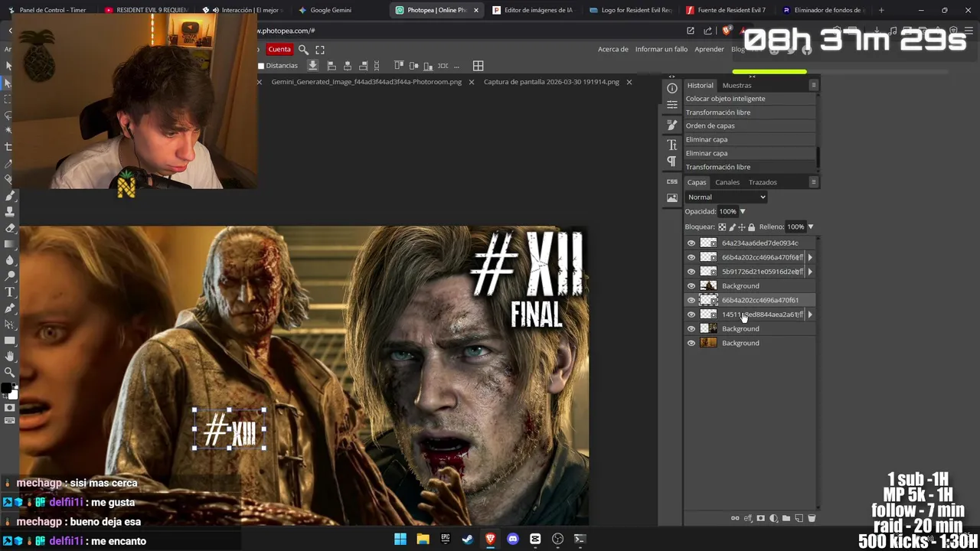Select the Rectangle shape tool

tap(9, 340)
